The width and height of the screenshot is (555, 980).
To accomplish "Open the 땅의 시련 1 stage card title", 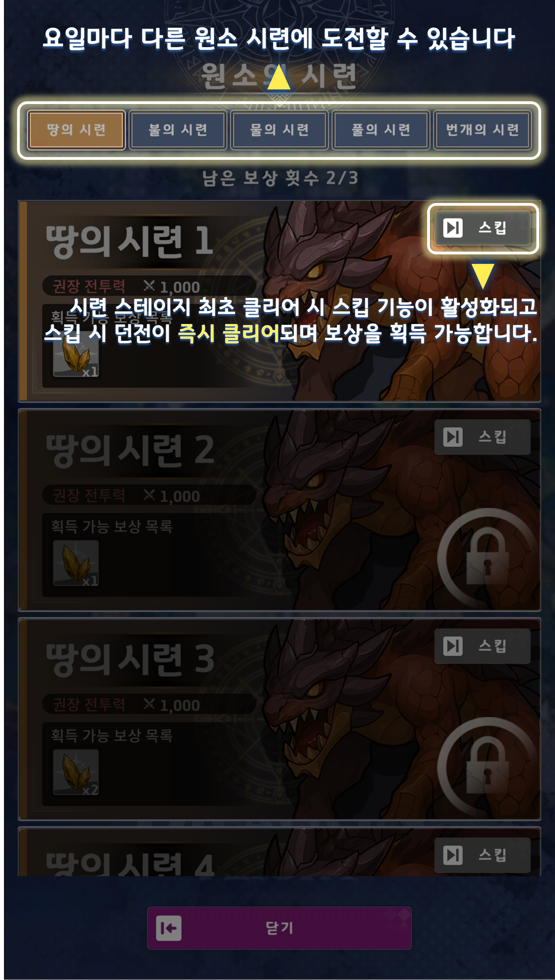I will (129, 241).
